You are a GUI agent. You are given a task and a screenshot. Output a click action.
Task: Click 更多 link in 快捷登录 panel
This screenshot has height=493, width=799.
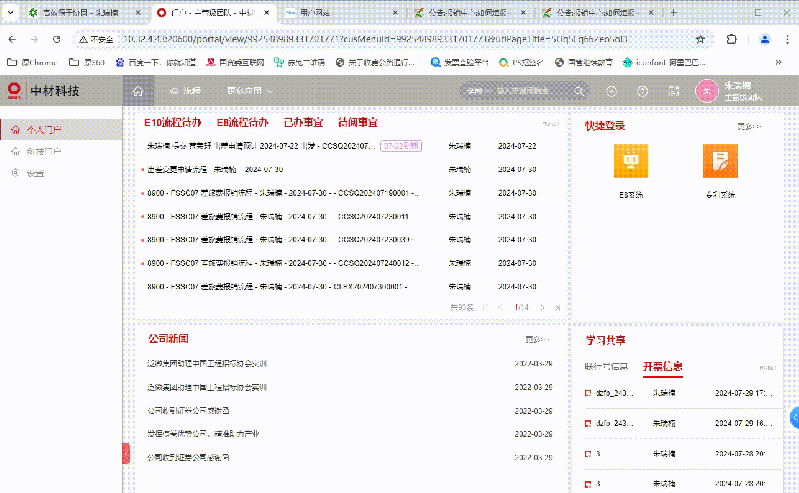(x=749, y=126)
